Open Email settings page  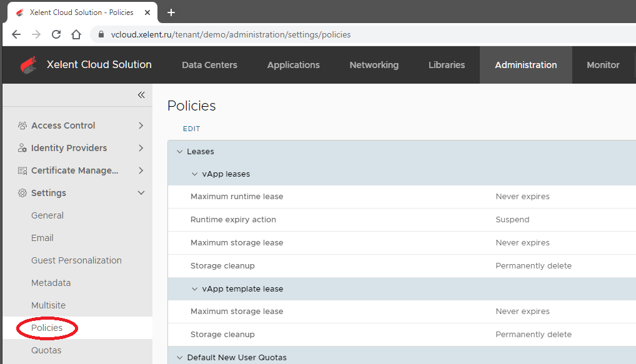coord(42,238)
